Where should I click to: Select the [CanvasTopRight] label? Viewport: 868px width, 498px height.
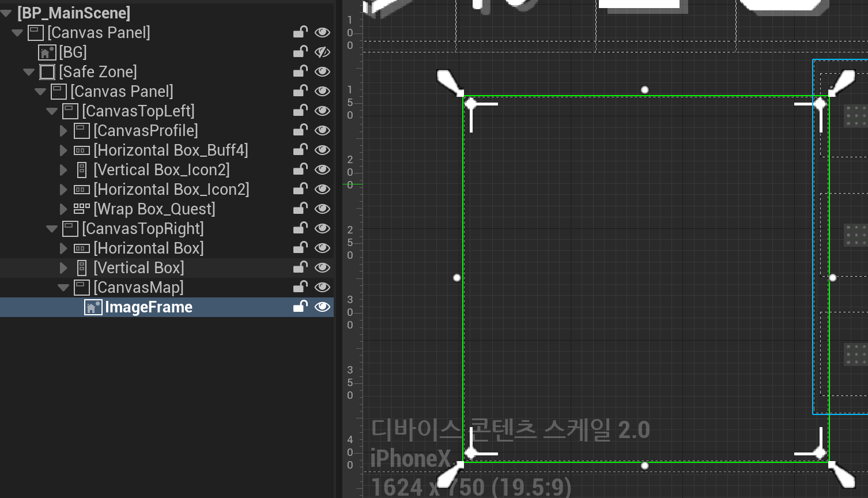click(143, 229)
